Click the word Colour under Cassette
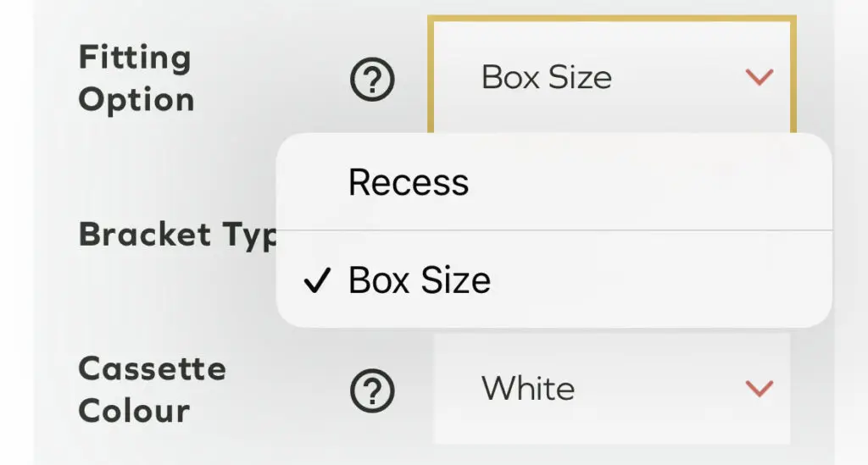Viewport: 868px width, 465px height. coord(134,411)
